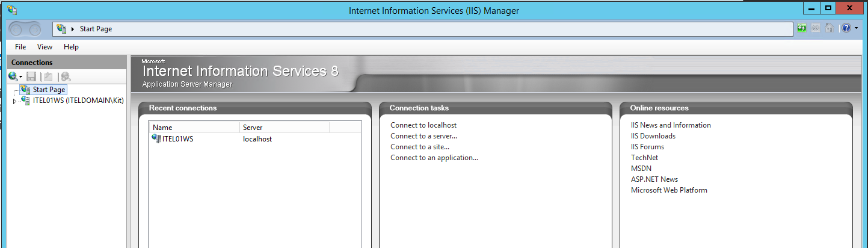The image size is (868, 248).
Task: Click the Up folder icon in Connections toolbar
Action: click(x=48, y=76)
